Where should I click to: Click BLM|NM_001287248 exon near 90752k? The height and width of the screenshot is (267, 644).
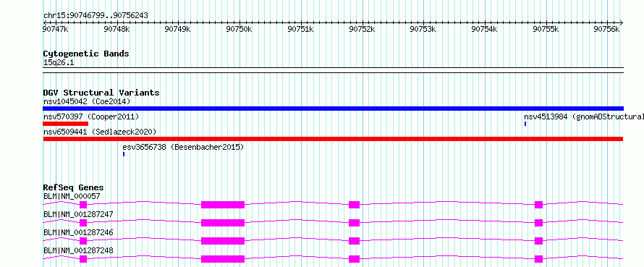coord(354,259)
